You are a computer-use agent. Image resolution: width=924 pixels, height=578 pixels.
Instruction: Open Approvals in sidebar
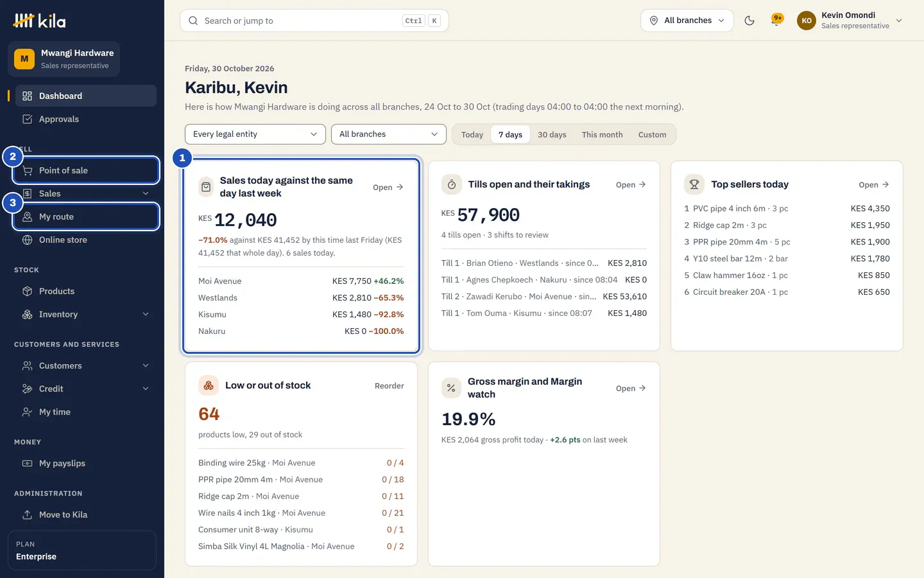[x=86, y=119]
